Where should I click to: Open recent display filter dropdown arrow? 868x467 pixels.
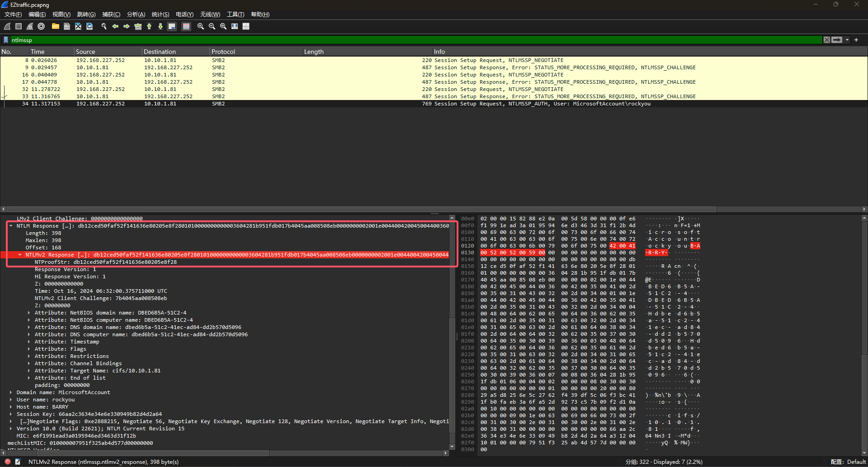[x=847, y=40]
